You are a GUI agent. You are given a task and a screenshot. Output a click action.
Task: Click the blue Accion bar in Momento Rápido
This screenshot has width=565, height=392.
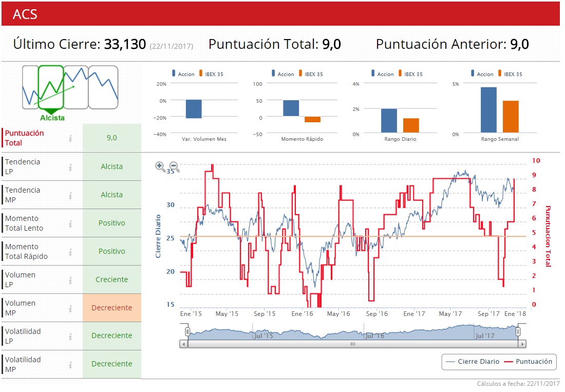pos(291,108)
